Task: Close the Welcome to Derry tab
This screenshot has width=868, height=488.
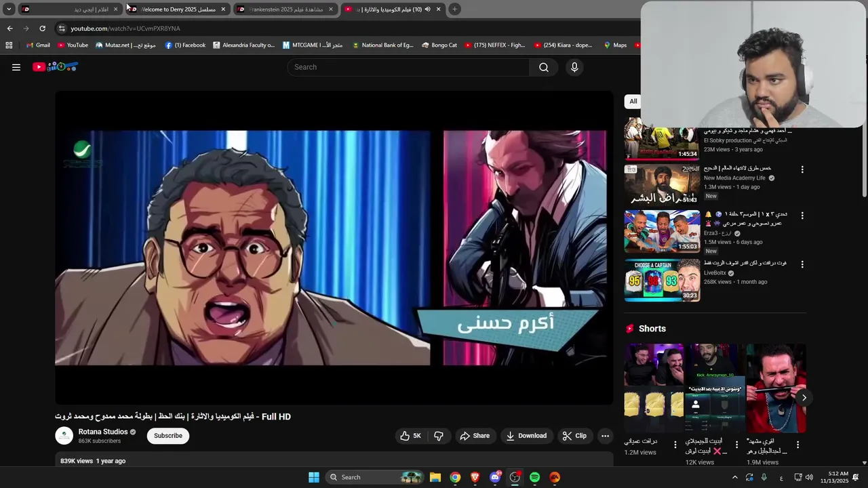Action: [223, 9]
